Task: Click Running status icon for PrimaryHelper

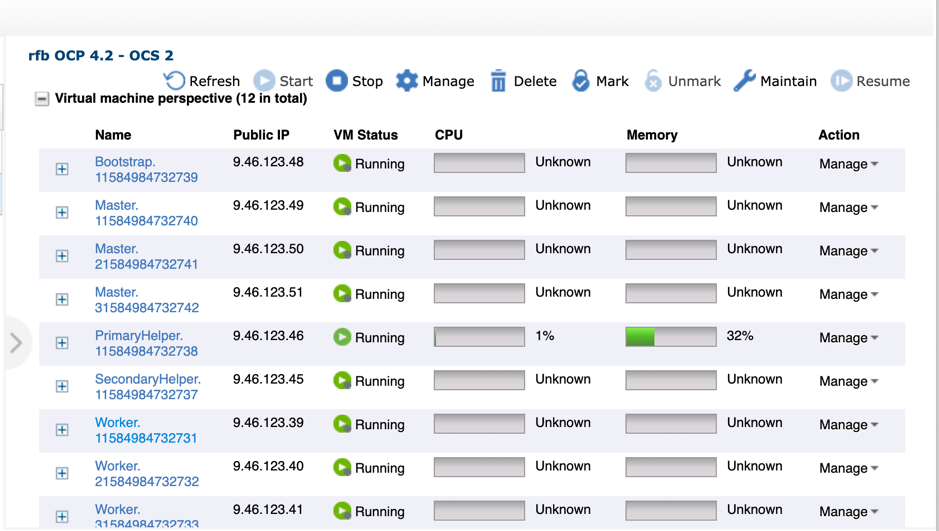Action: point(342,337)
